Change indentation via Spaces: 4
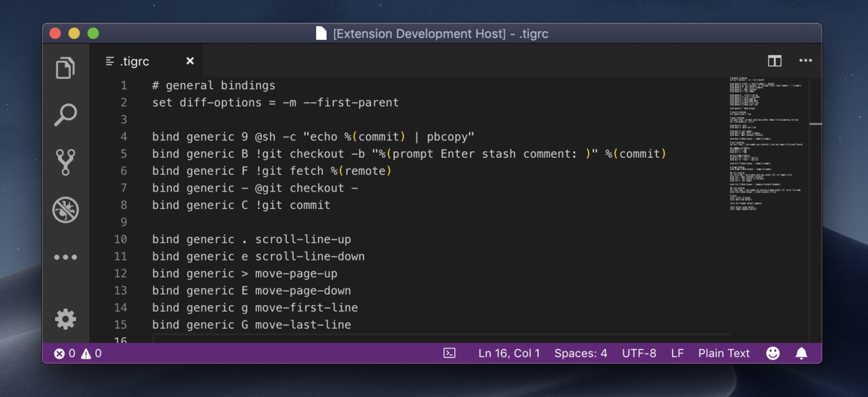The height and width of the screenshot is (397, 868). click(x=581, y=354)
